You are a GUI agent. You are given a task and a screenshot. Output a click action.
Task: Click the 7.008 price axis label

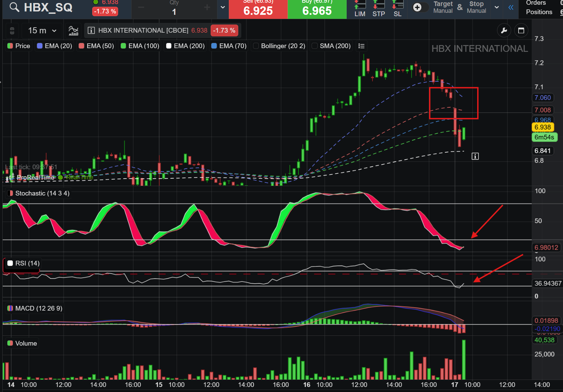542,110
